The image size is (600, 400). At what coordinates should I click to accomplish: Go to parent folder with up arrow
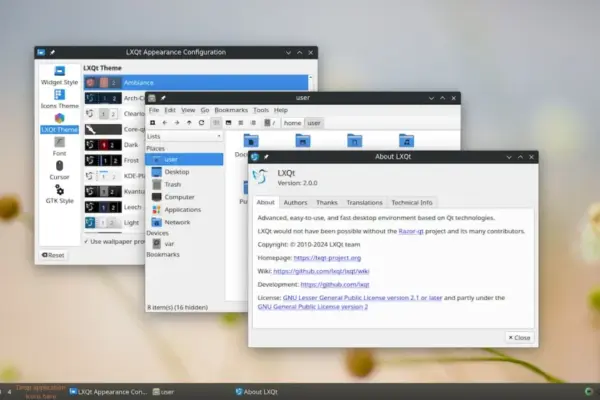189,123
